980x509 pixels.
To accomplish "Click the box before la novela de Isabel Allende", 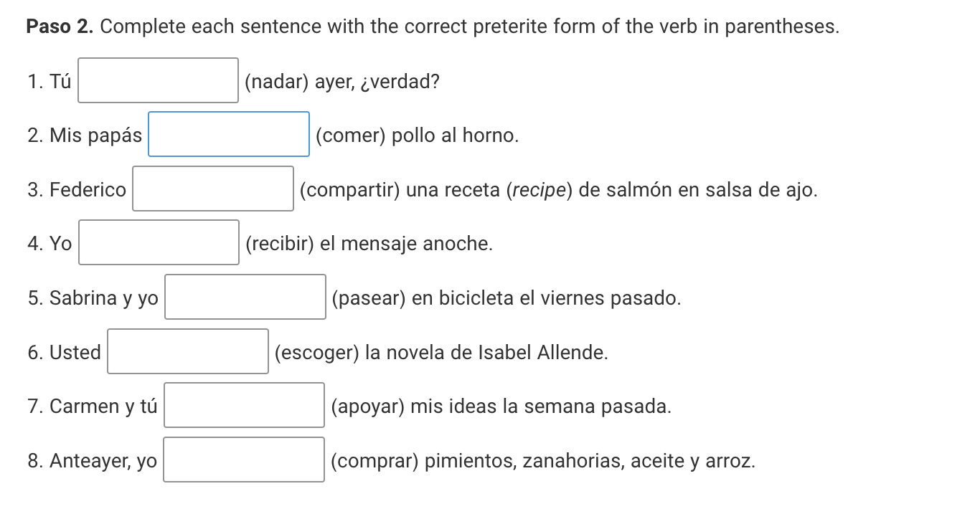I will (x=187, y=351).
